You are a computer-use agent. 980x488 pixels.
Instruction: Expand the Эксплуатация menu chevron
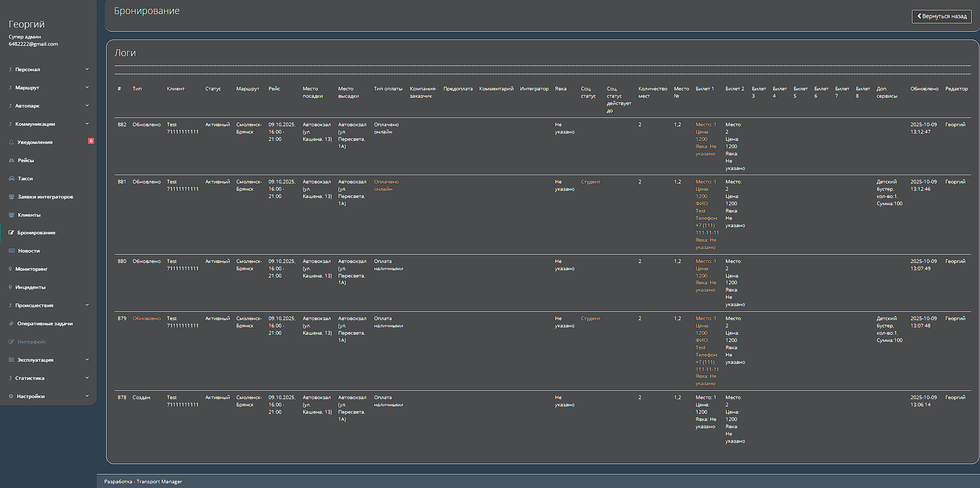(x=87, y=360)
